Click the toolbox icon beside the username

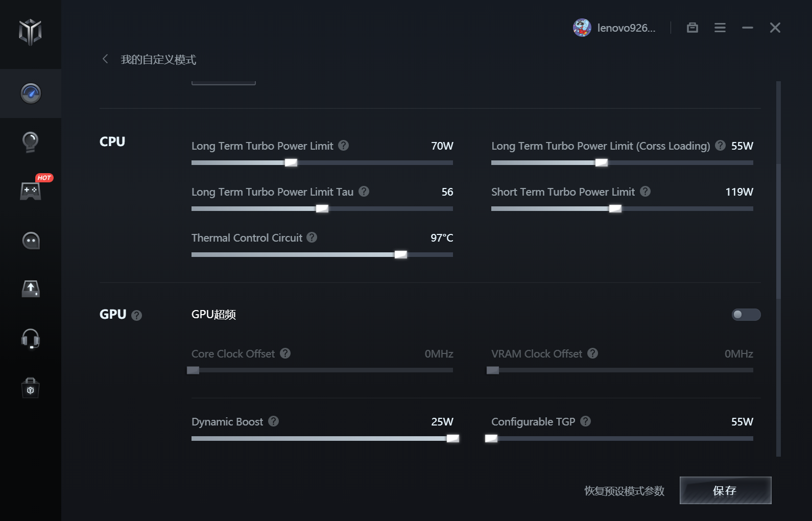[x=692, y=28]
